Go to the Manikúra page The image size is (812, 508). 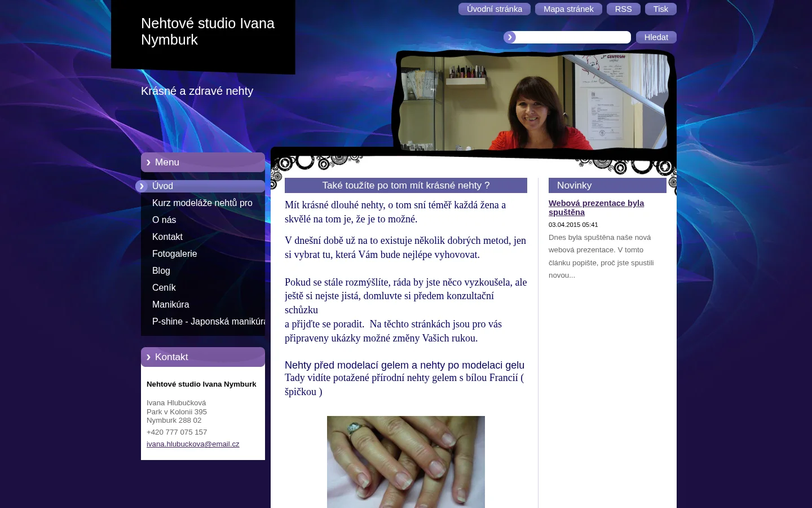[x=203, y=305]
